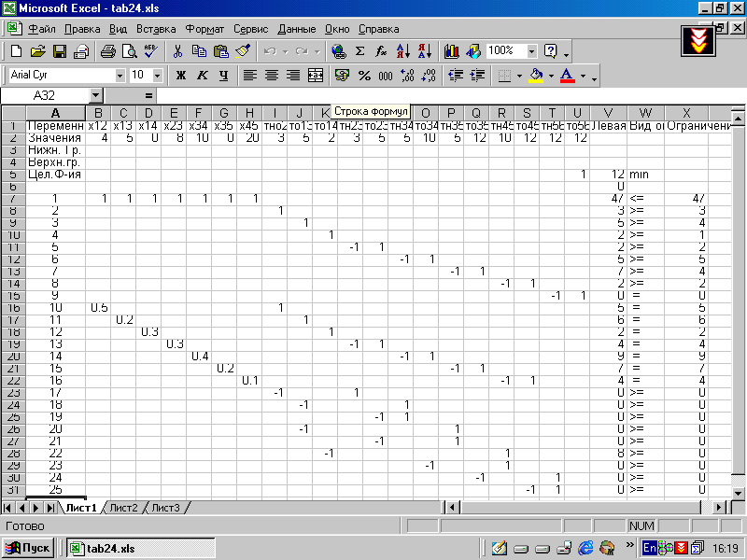Save the workbook with floppy disk icon
The image size is (747, 560).
click(60, 51)
